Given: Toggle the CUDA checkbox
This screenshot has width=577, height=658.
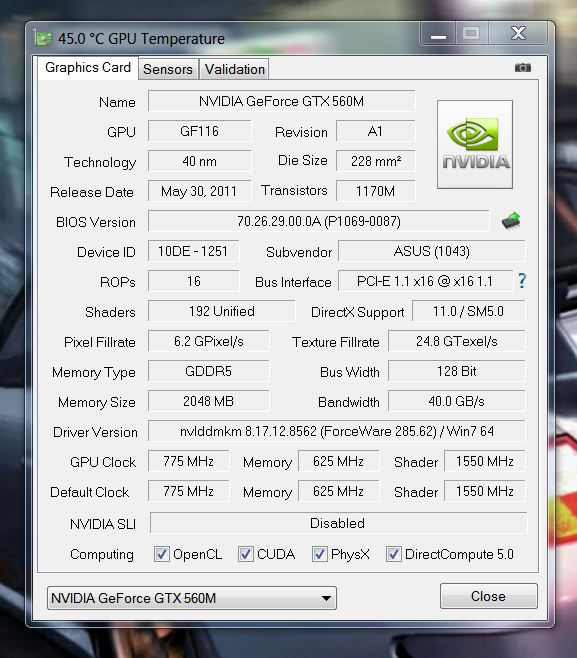Looking at the screenshot, I should click(245, 554).
